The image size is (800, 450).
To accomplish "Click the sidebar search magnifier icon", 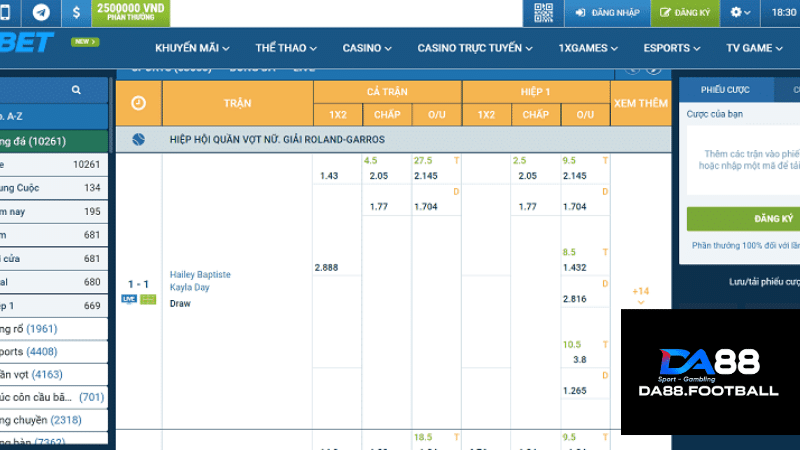I will (x=76, y=90).
